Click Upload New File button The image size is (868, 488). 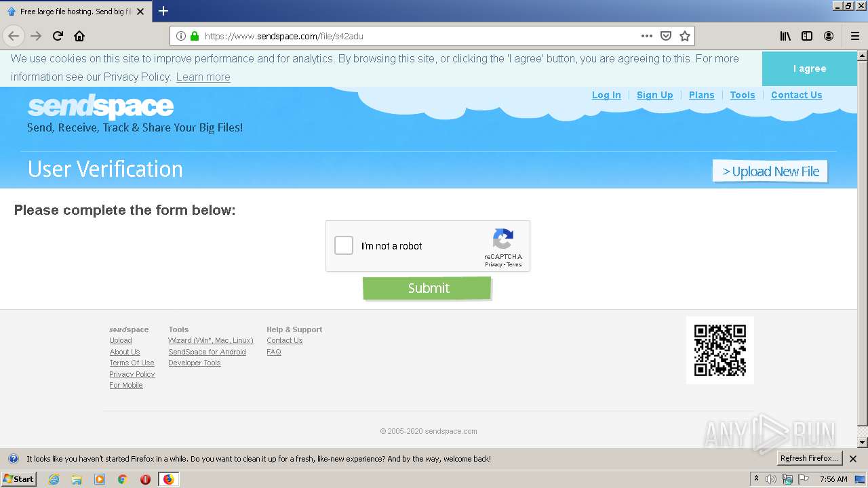[770, 171]
